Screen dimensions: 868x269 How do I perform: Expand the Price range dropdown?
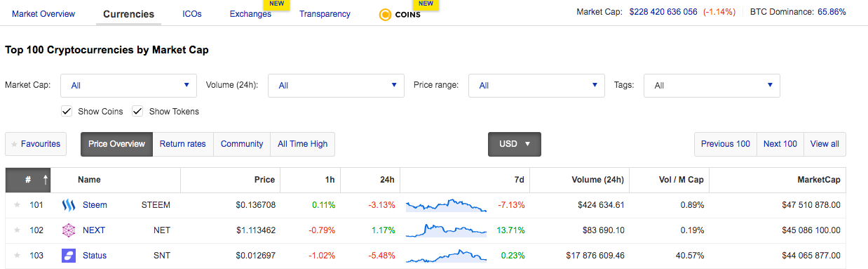pyautogui.click(x=536, y=86)
